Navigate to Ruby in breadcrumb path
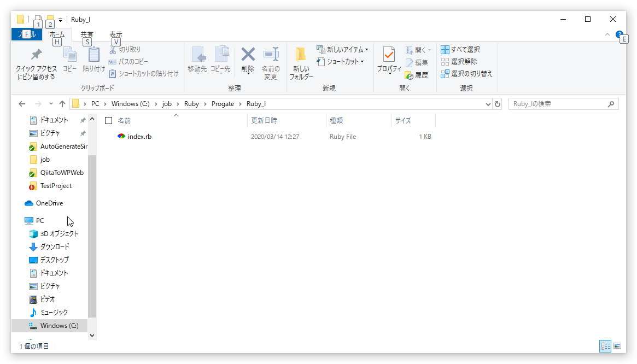 click(x=191, y=104)
